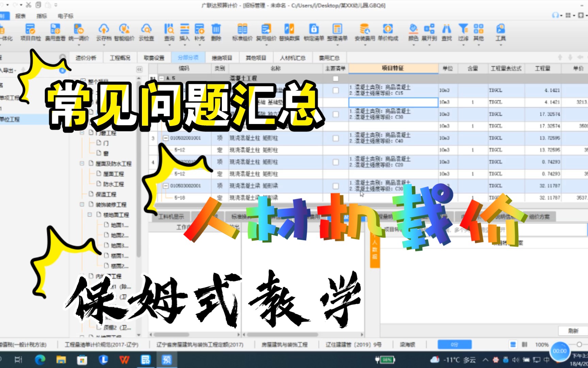
Task: Collapse row 010503002001 in the table
Action: click(166, 186)
